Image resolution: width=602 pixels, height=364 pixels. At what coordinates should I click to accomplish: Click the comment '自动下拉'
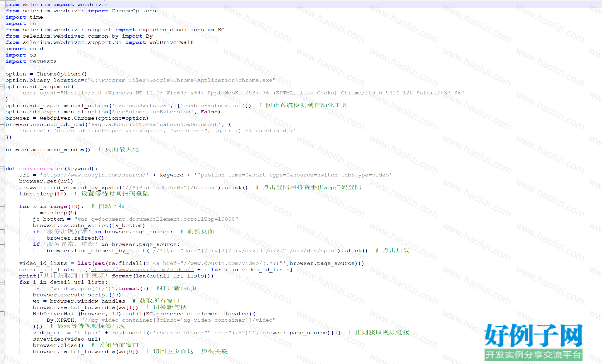112,206
